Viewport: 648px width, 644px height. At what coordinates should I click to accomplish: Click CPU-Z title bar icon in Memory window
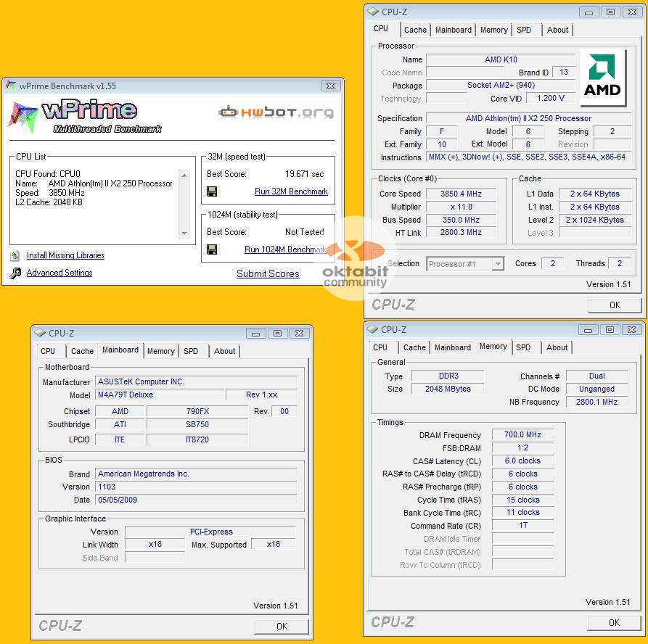tap(372, 330)
